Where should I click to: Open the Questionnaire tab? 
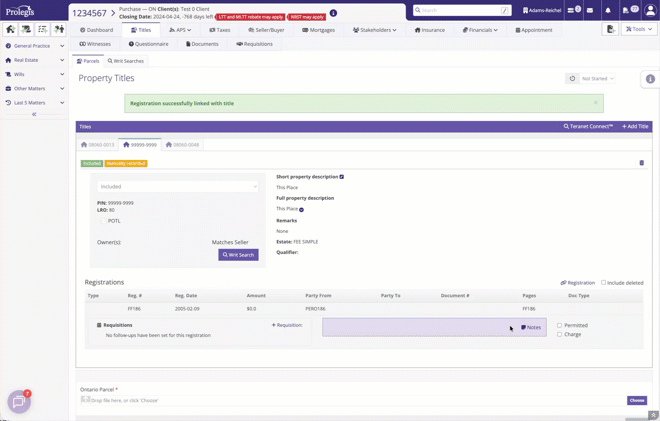pyautogui.click(x=149, y=44)
